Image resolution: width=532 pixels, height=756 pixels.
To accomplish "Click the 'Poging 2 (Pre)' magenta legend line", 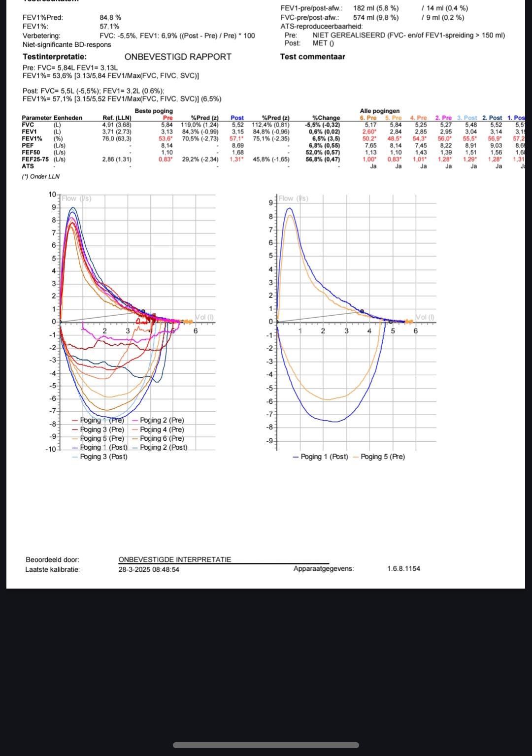I will tap(135, 421).
